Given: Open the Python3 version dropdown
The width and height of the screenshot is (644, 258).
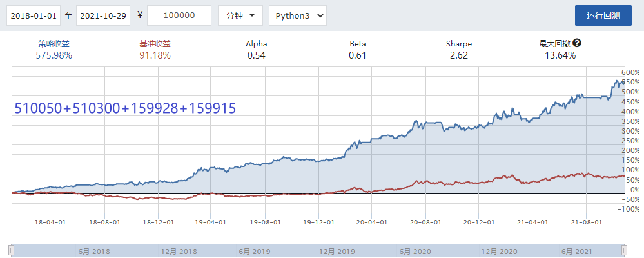Looking at the screenshot, I should [x=297, y=15].
